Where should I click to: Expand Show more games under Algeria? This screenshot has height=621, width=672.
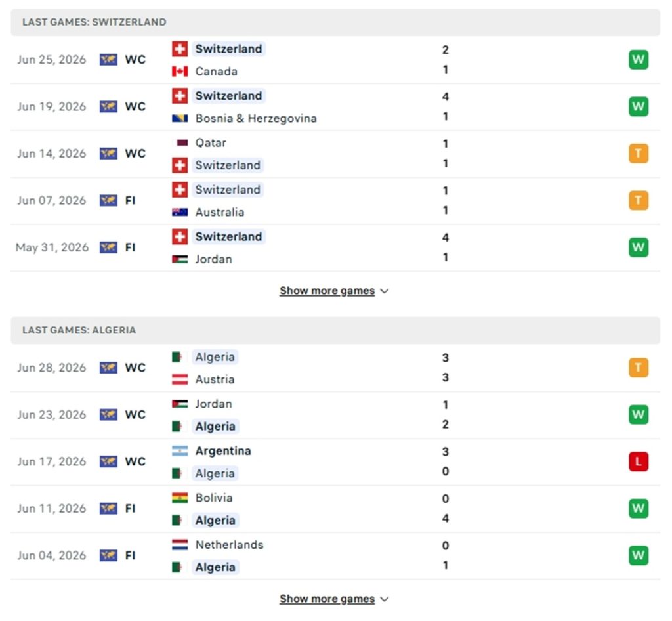[334, 599]
